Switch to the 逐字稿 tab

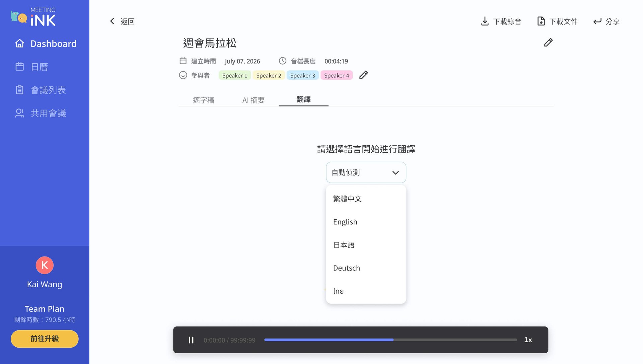203,100
